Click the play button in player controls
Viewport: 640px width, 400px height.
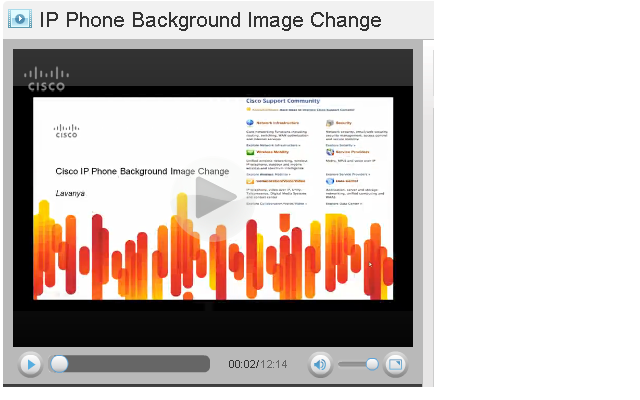31,364
